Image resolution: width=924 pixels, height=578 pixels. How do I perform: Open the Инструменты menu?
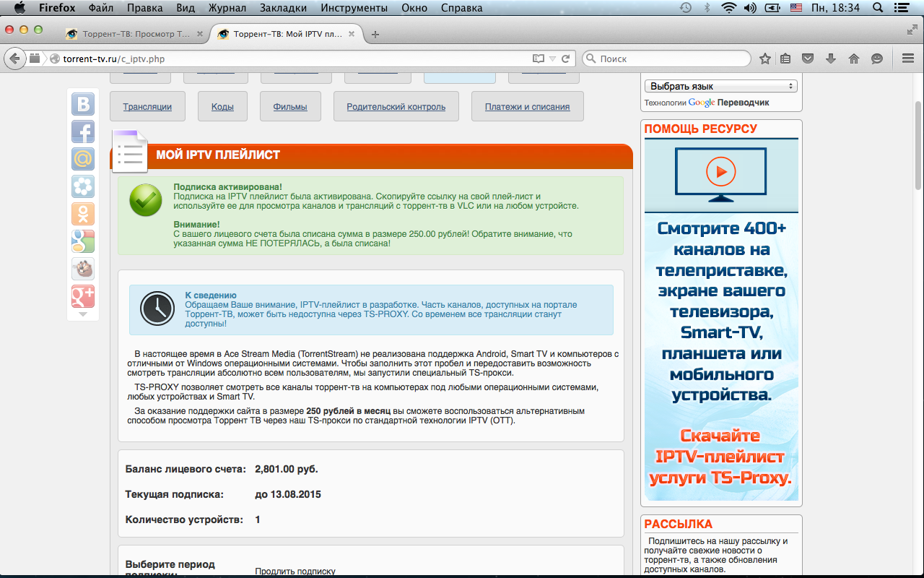(354, 8)
